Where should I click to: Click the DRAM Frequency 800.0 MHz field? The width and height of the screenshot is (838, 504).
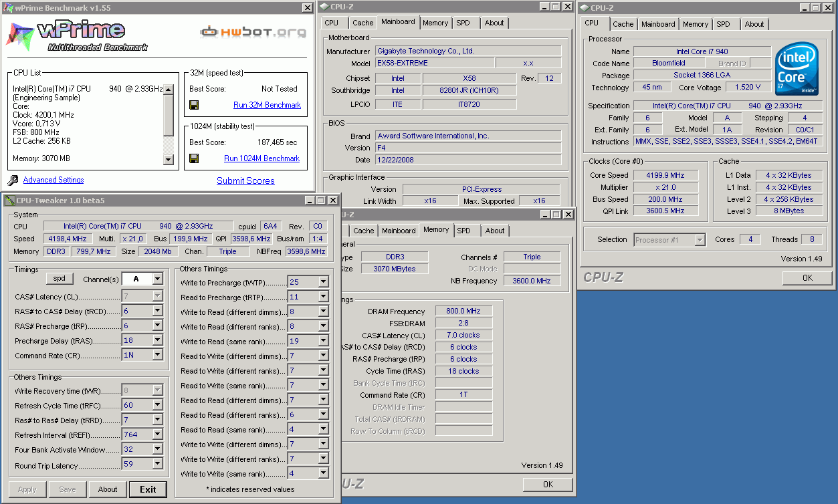click(463, 311)
